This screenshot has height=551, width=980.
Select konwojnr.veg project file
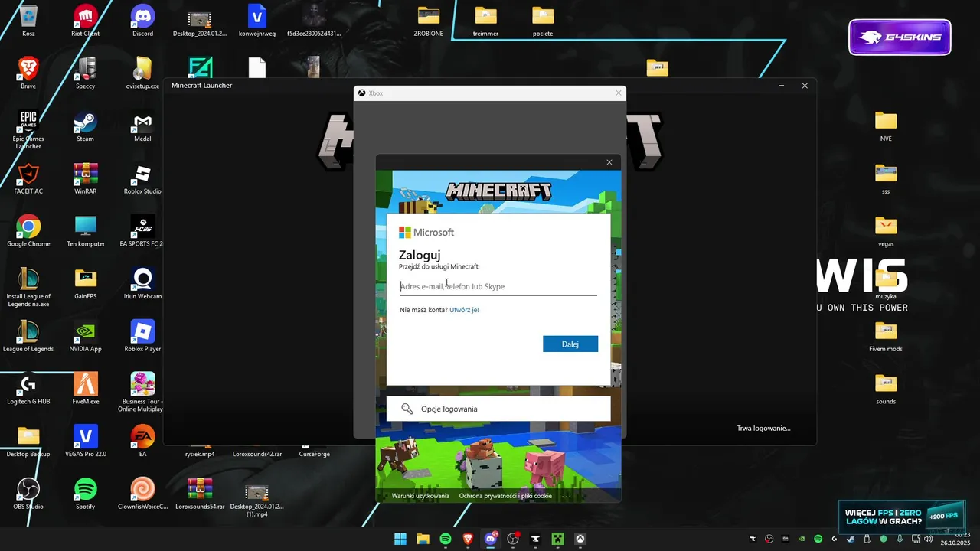pyautogui.click(x=257, y=21)
